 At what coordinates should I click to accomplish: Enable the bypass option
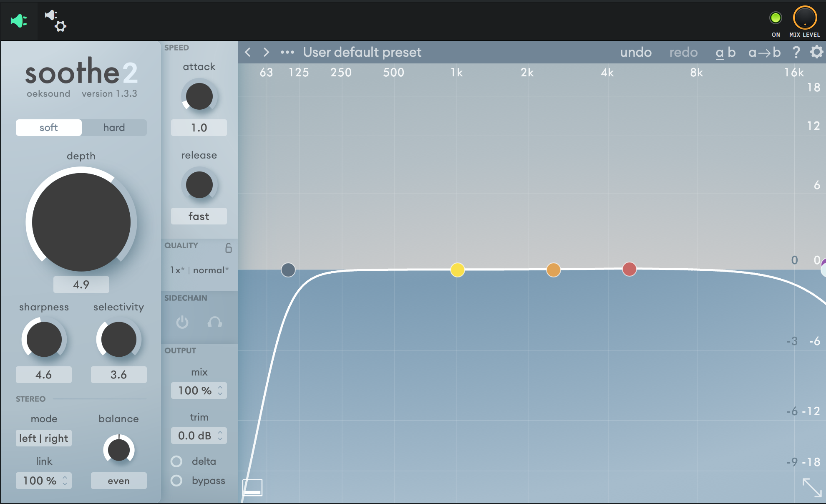(176, 481)
